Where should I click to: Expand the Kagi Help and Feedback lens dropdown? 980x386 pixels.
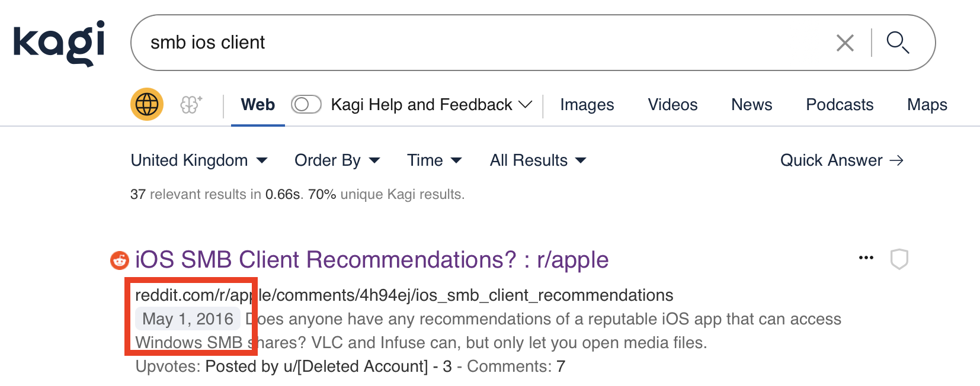tap(525, 105)
